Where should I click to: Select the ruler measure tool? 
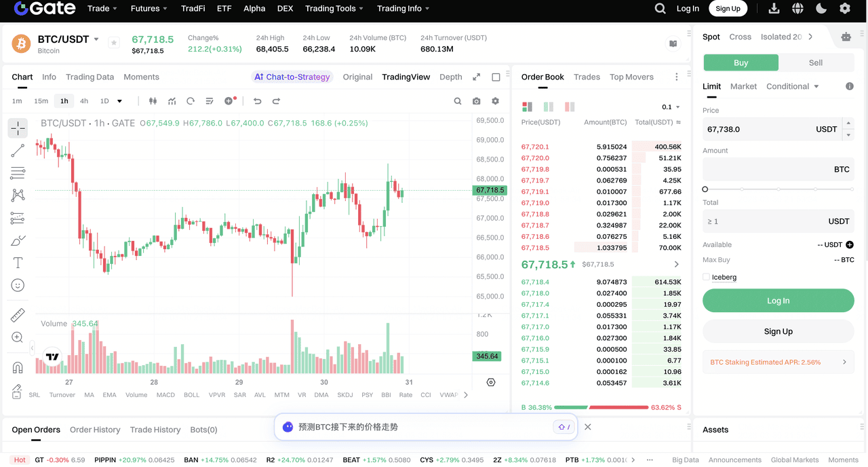(x=18, y=315)
